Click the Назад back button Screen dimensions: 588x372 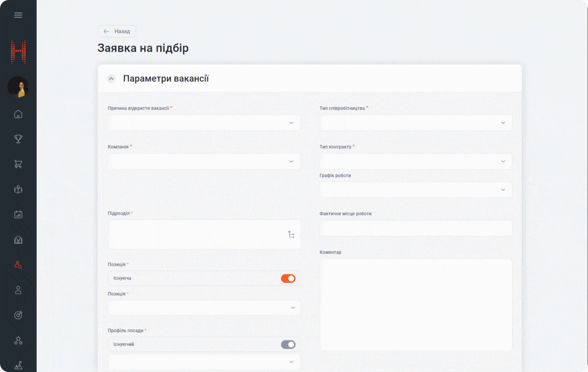tap(117, 31)
